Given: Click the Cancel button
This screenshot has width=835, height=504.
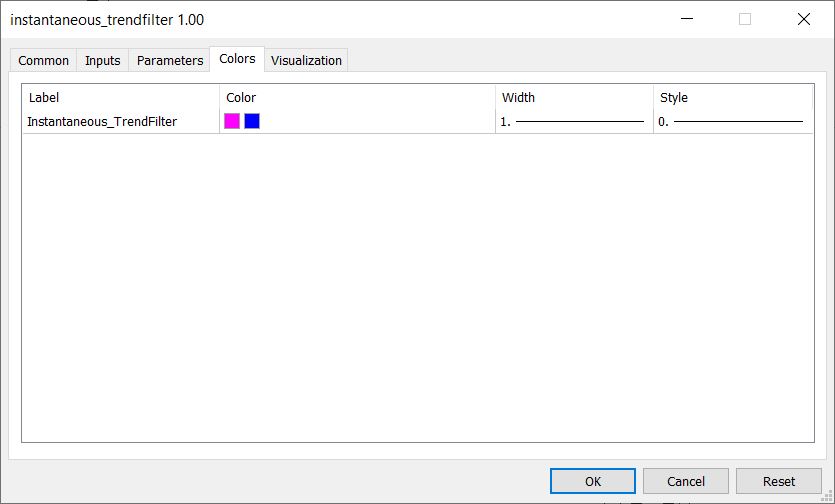Looking at the screenshot, I should [686, 481].
